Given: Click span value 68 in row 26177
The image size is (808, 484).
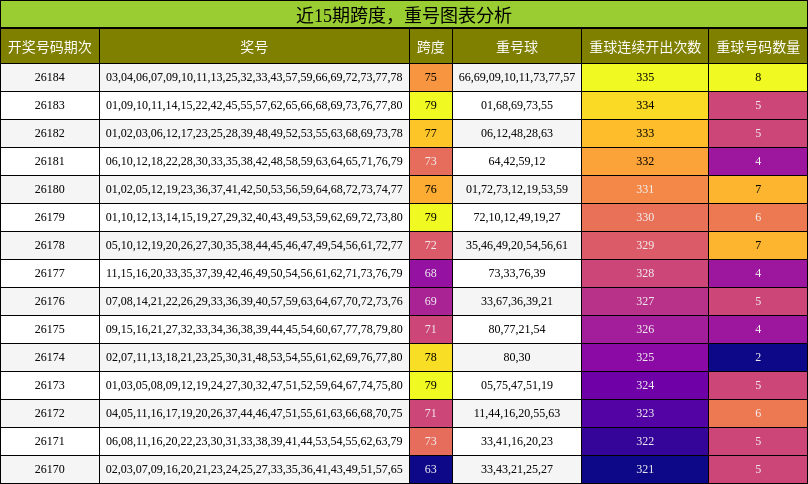Looking at the screenshot, I should point(431,273).
